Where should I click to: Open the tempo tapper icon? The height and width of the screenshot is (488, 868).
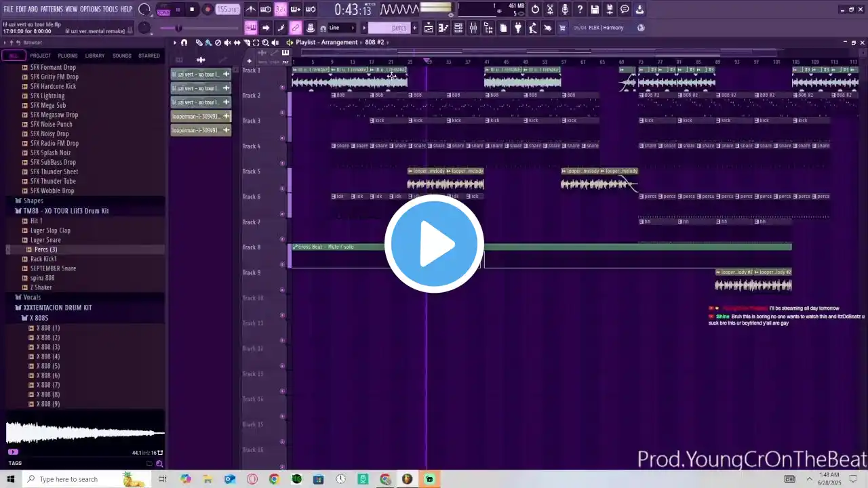click(x=533, y=28)
